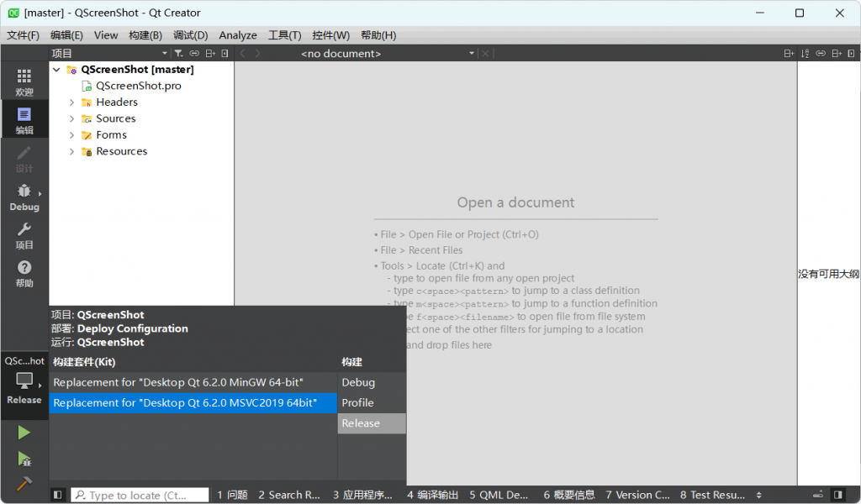Close the right outline side panel
This screenshot has height=504, width=861.
[851, 53]
